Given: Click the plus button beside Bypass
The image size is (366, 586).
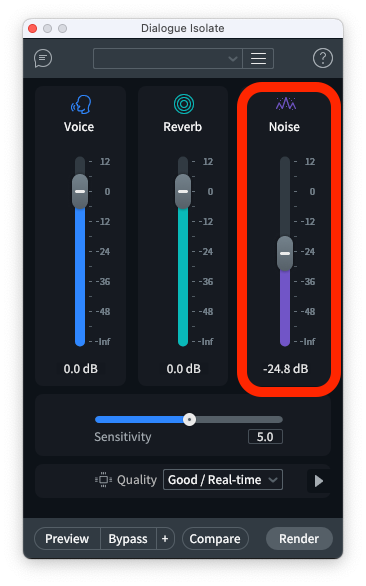Looking at the screenshot, I should (x=165, y=539).
